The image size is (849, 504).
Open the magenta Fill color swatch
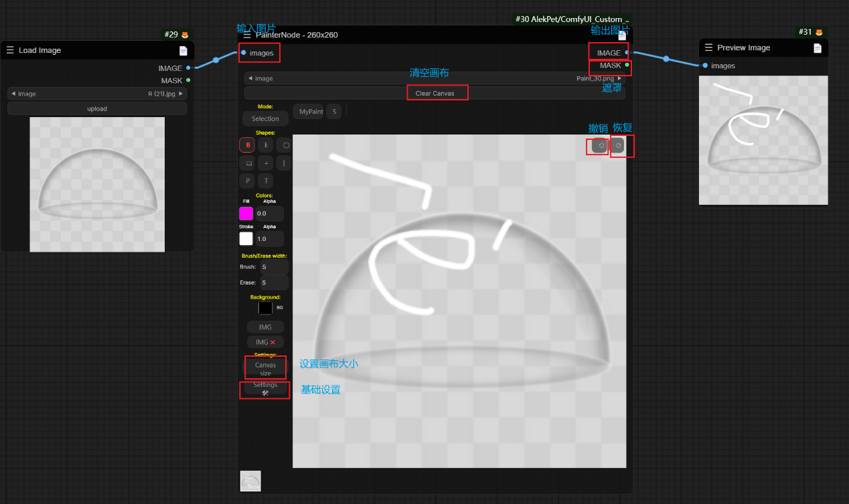coord(246,214)
